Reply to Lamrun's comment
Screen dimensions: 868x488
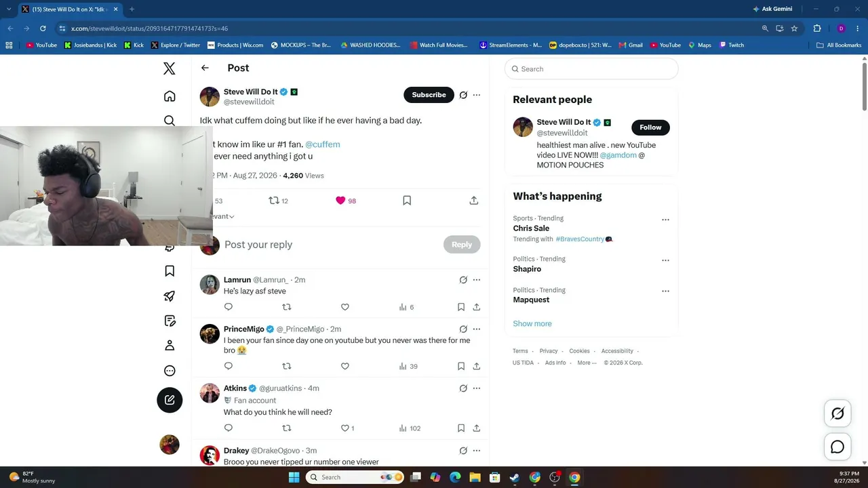pos(229,307)
